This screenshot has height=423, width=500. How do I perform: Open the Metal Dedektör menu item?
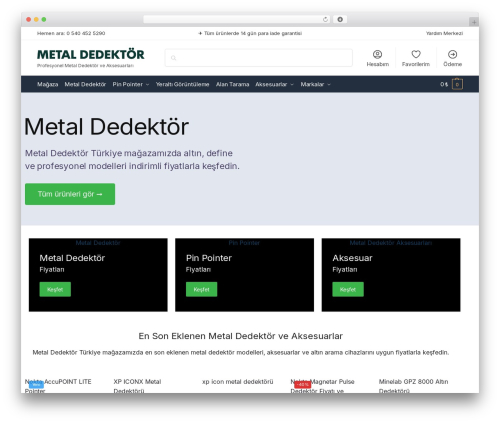[85, 84]
